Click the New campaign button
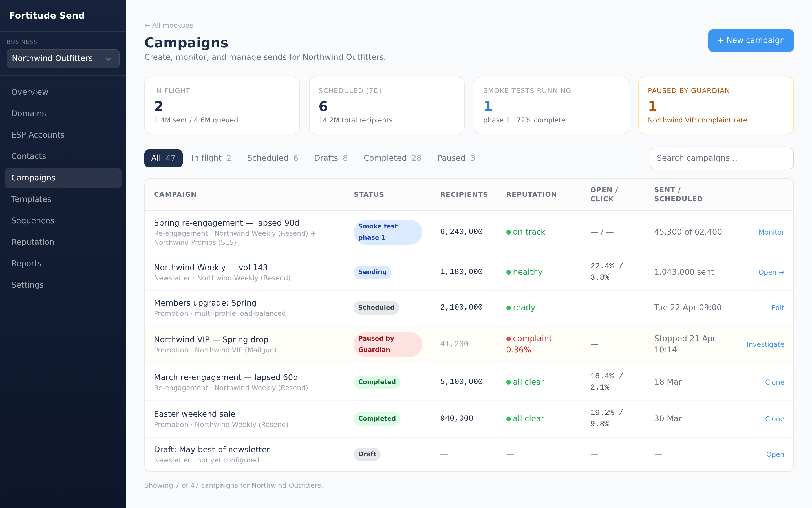Image resolution: width=812 pixels, height=508 pixels. (x=751, y=40)
